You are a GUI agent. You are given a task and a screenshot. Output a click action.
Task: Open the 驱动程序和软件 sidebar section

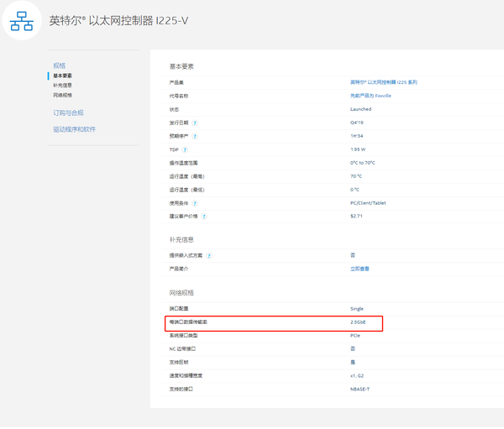pos(74,129)
